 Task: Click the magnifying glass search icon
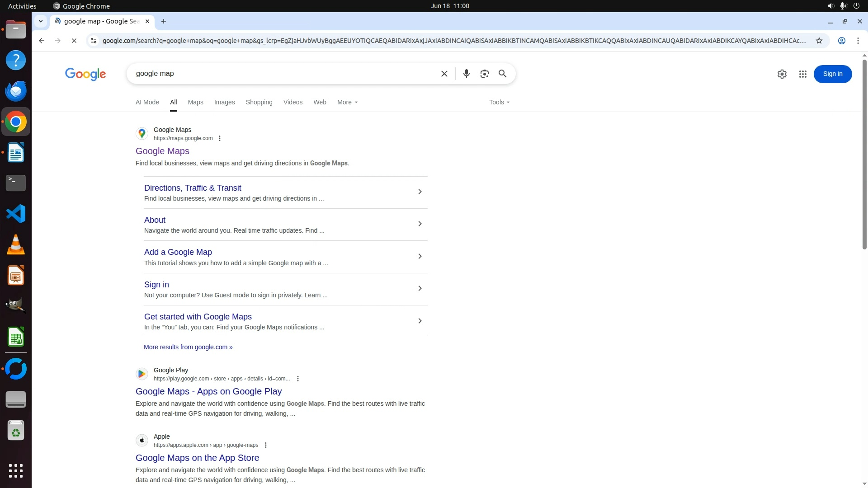pos(502,74)
